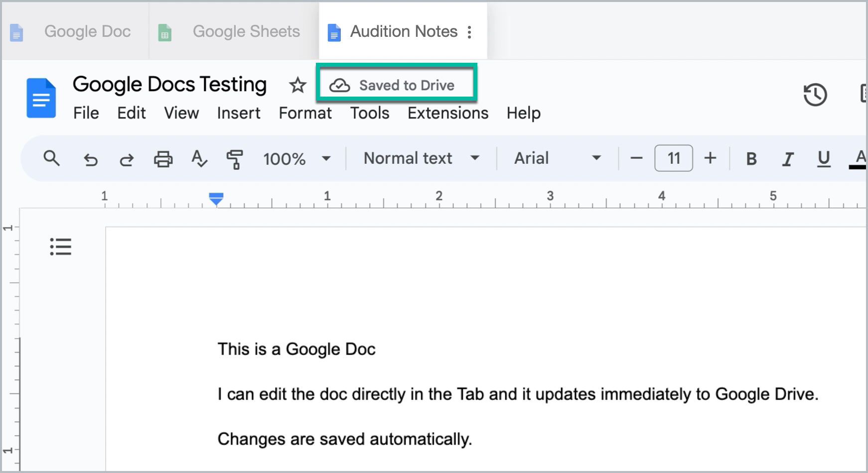Select the Paint format roller
The height and width of the screenshot is (473, 868).
click(235, 159)
